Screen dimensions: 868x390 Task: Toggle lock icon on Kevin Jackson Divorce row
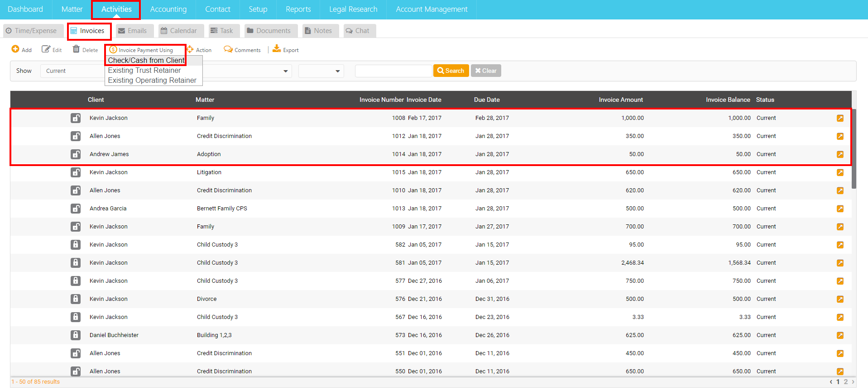[x=76, y=299]
